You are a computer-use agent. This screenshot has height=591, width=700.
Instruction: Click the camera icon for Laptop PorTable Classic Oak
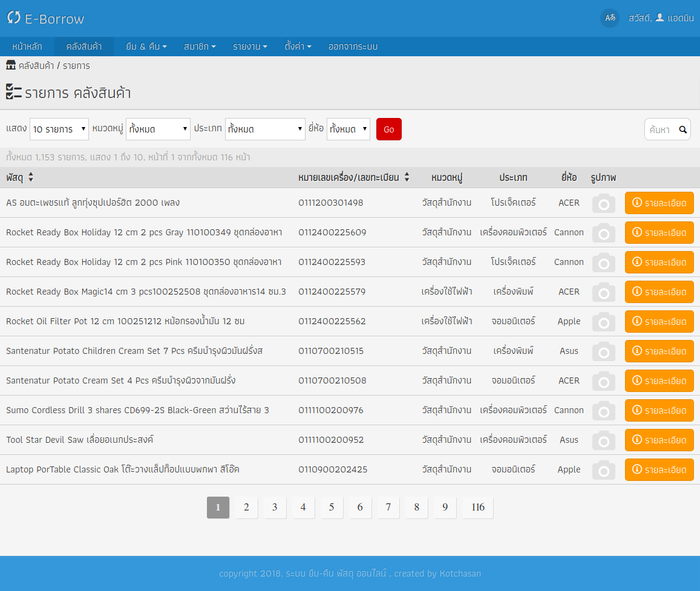coord(603,469)
